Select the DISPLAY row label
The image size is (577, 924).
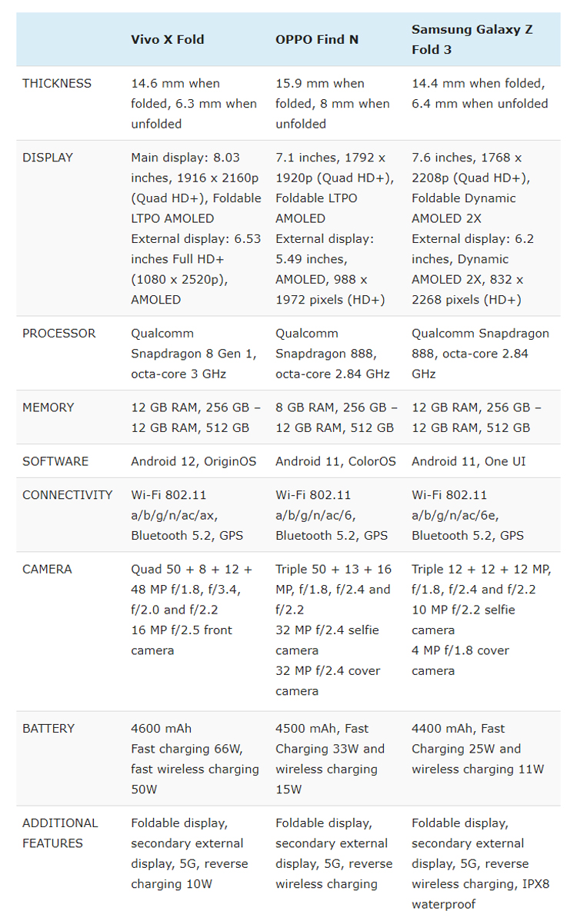coord(48,158)
